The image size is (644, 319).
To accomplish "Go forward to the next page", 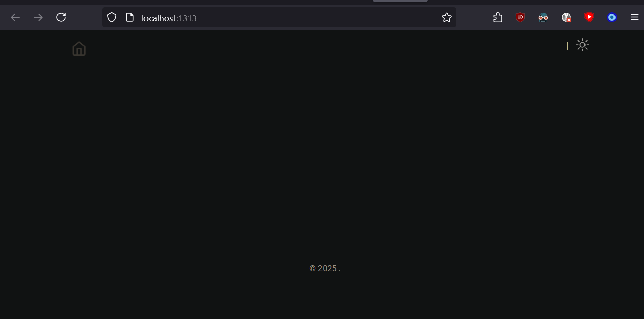I will (38, 17).
